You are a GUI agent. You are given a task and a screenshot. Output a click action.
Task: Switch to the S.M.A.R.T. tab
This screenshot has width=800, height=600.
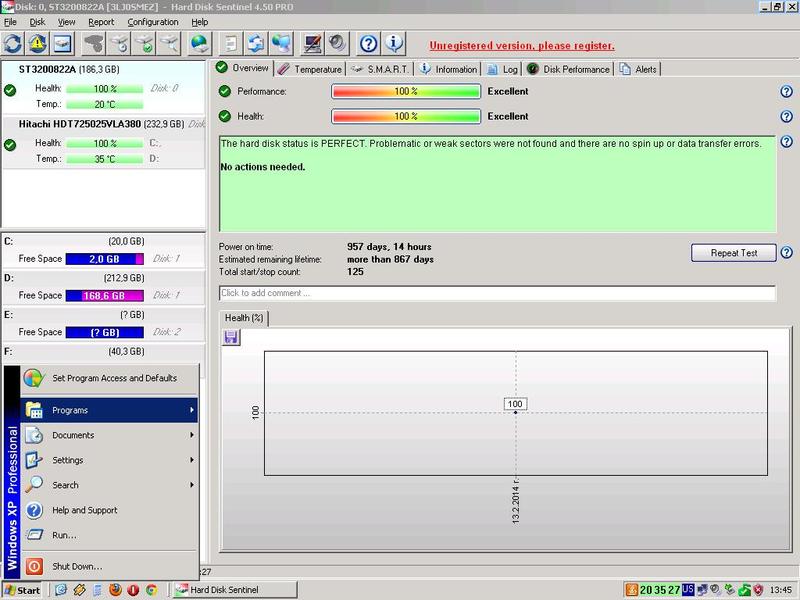point(380,69)
